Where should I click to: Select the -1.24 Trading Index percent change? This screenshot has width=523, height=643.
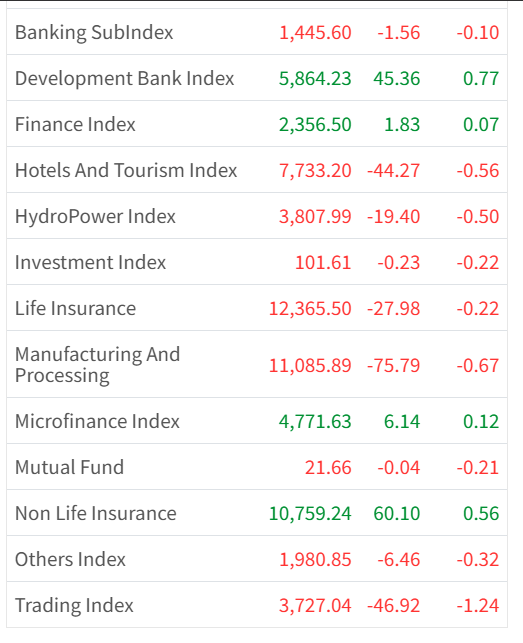[478, 605]
